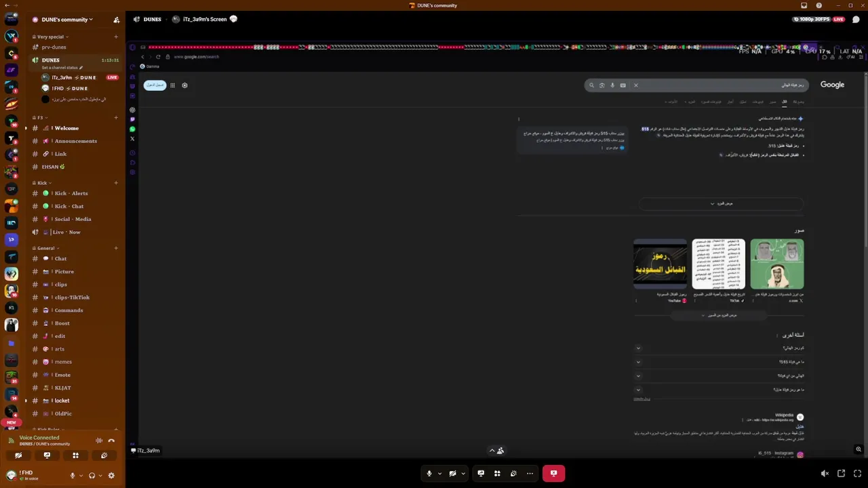The height and width of the screenshot is (488, 868).
Task: Open the Announcements channel
Action: [75, 141]
